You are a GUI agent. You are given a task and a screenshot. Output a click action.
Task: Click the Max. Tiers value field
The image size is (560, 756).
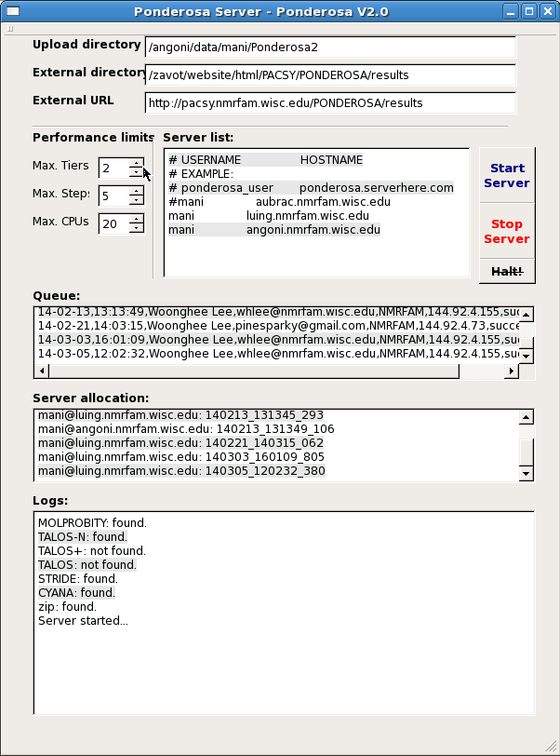[x=114, y=169]
